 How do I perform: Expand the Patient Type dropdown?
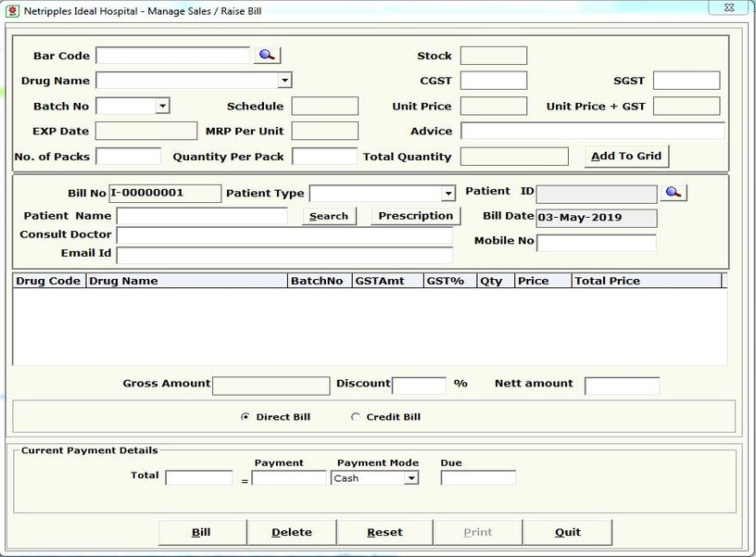(448, 194)
